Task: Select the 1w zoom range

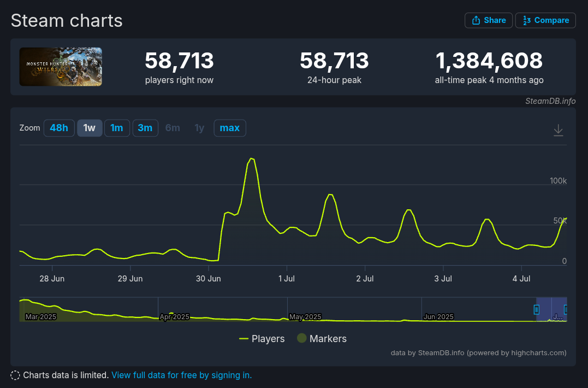Action: (x=90, y=128)
